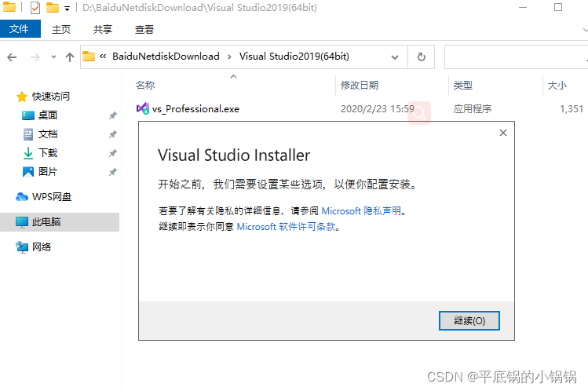Minimize the Explorer window
Screen dimensions: 588x391
pyautogui.click(x=523, y=8)
